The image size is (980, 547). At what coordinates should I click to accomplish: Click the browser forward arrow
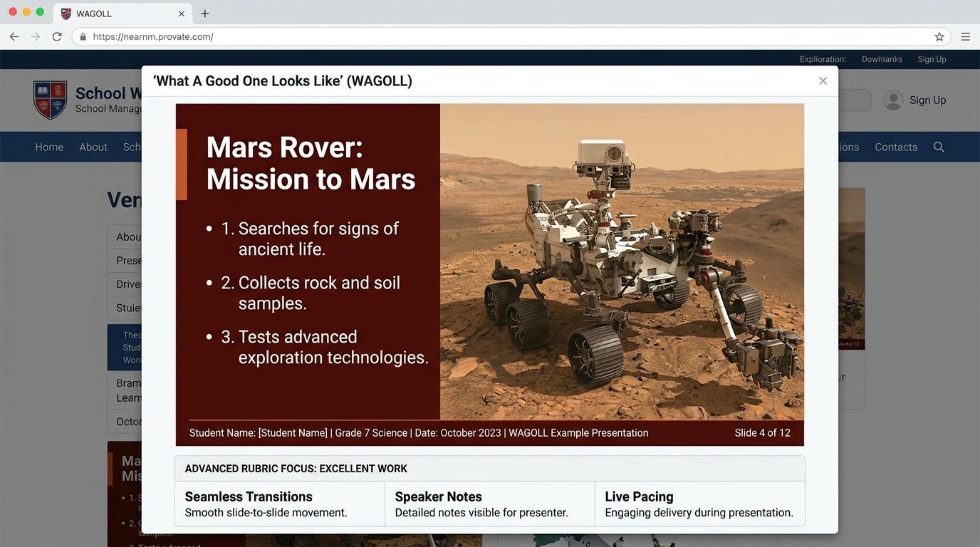(35, 36)
